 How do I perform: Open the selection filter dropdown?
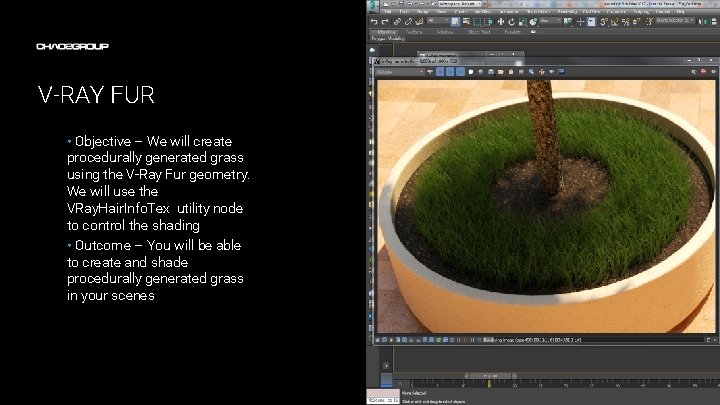click(x=438, y=21)
